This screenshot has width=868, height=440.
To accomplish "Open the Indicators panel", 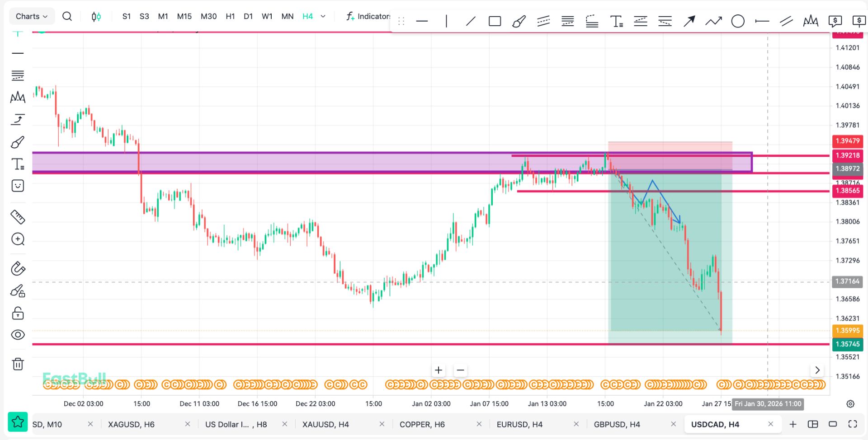I will click(368, 16).
